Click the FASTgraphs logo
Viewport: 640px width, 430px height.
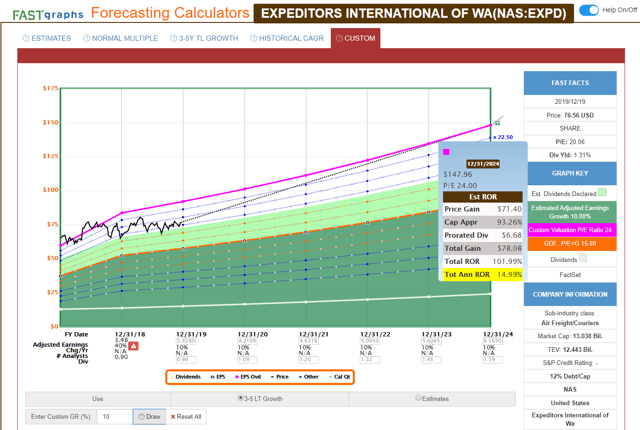click(48, 15)
